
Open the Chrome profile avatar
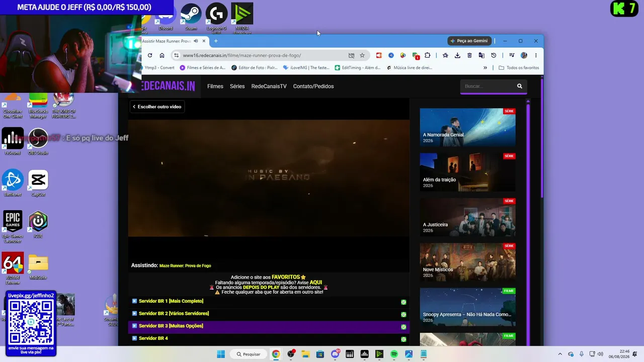(524, 55)
